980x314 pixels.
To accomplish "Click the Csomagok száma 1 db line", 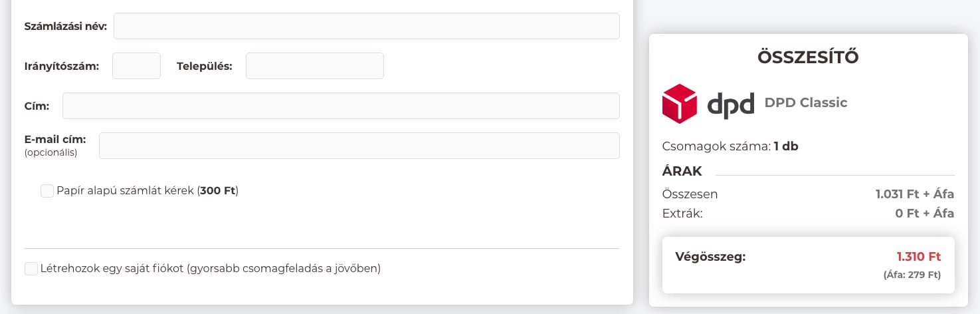I will [730, 146].
